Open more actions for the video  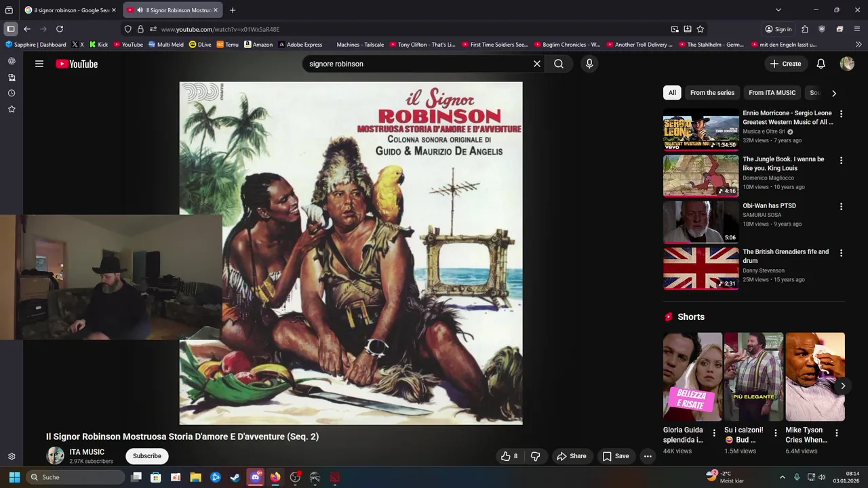(648, 456)
